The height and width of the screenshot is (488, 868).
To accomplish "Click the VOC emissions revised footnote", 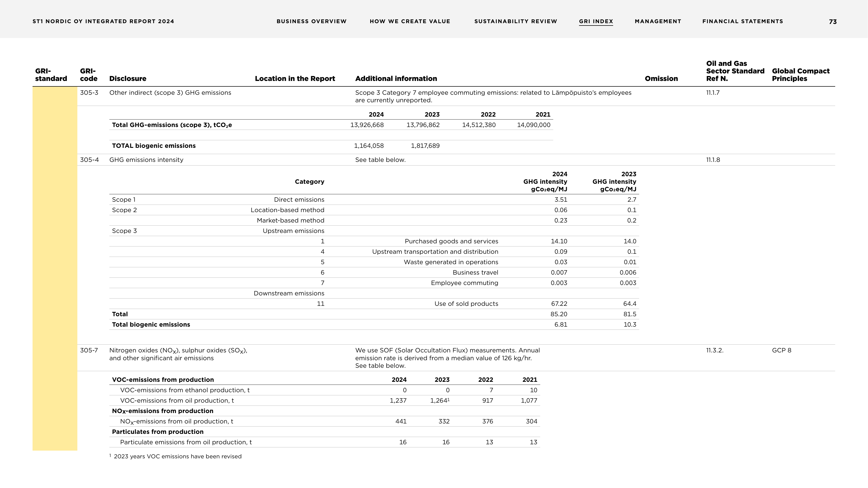I will (175, 457).
